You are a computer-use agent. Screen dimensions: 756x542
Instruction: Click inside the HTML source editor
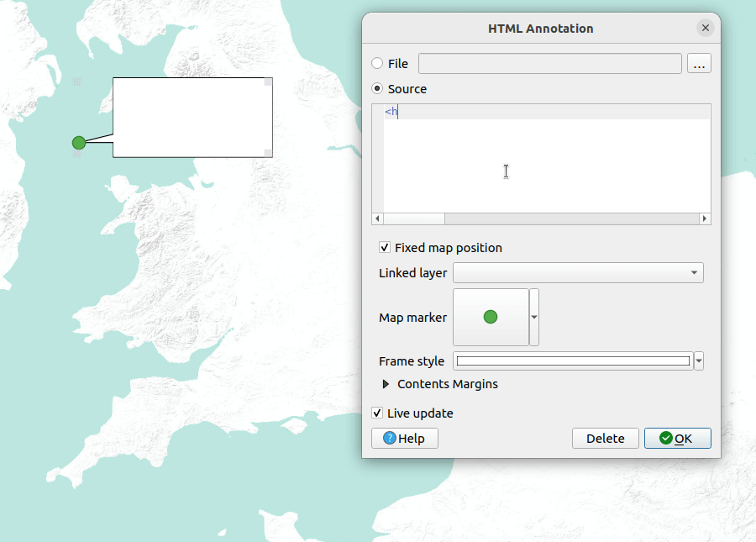[546, 168]
